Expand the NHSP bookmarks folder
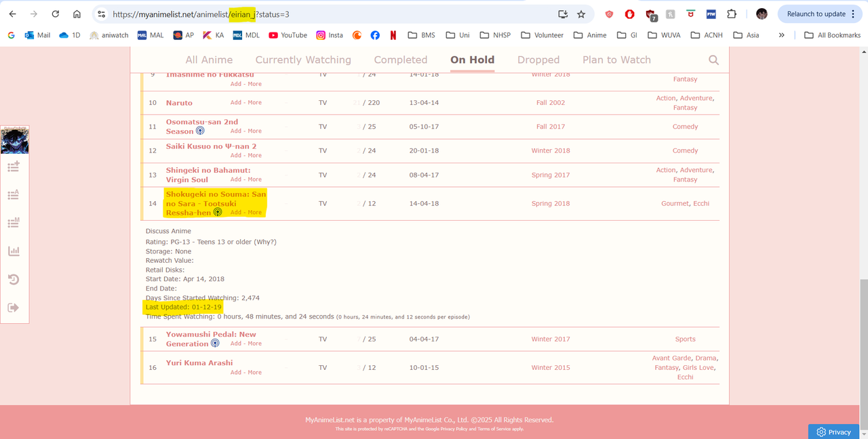Viewport: 868px width, 439px height. [495, 35]
